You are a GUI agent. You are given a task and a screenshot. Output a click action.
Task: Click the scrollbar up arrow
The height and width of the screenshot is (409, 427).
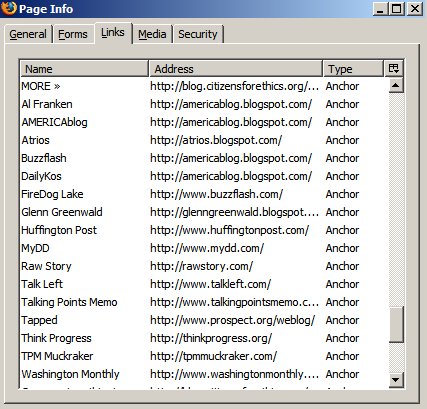(396, 85)
